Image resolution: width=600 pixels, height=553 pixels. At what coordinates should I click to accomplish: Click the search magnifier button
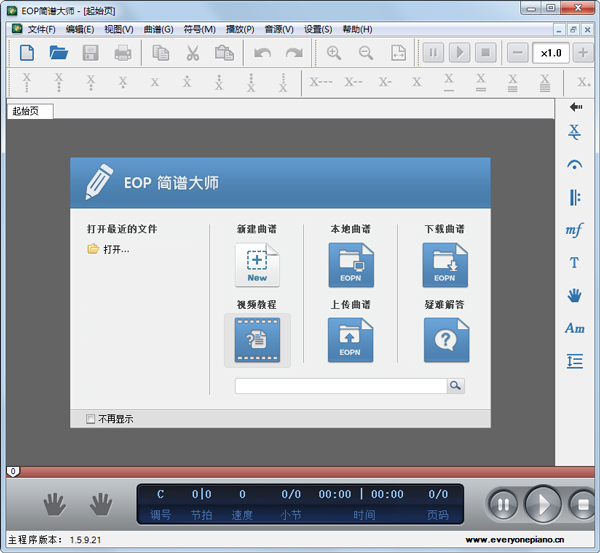[456, 386]
